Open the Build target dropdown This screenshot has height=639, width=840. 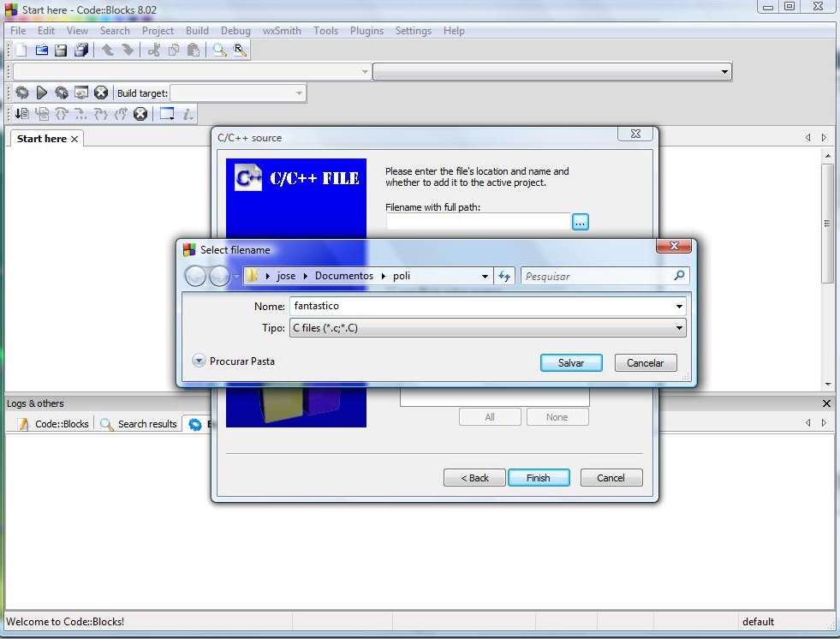coord(299,93)
